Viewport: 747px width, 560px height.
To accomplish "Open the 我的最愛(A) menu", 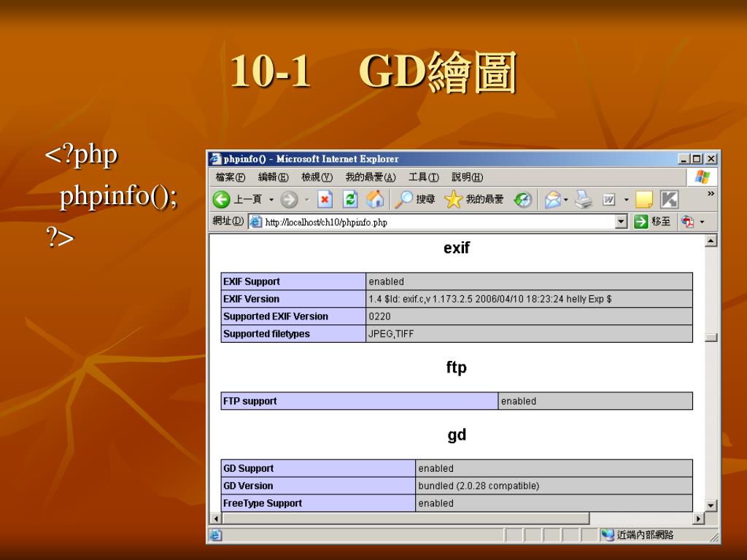I will pyautogui.click(x=371, y=177).
